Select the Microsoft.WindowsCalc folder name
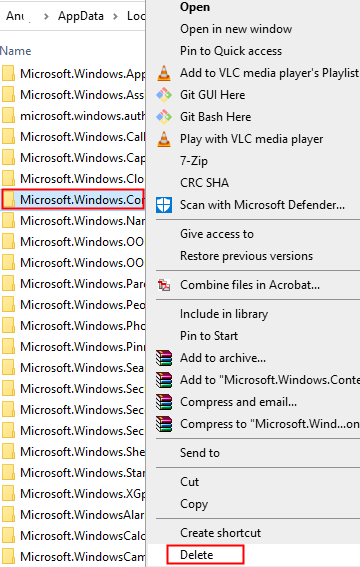 tap(83, 536)
